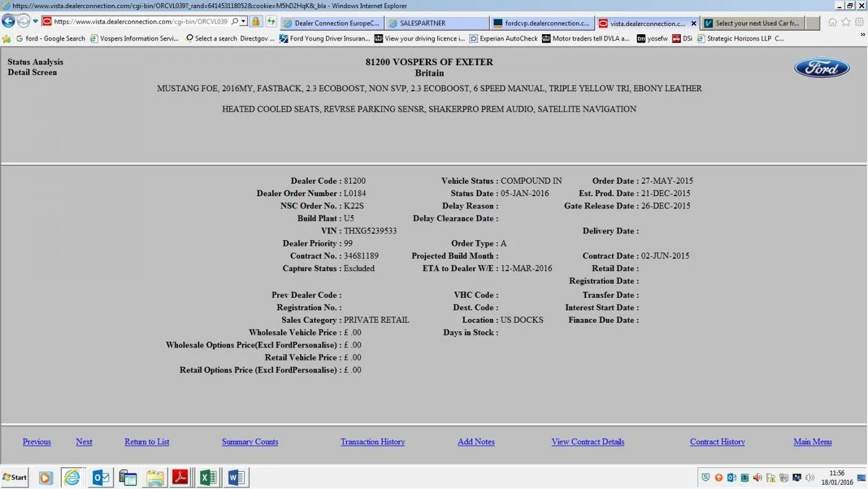Close the vista.dealerconnection tab
The height and width of the screenshot is (489, 868).
[x=693, y=24]
